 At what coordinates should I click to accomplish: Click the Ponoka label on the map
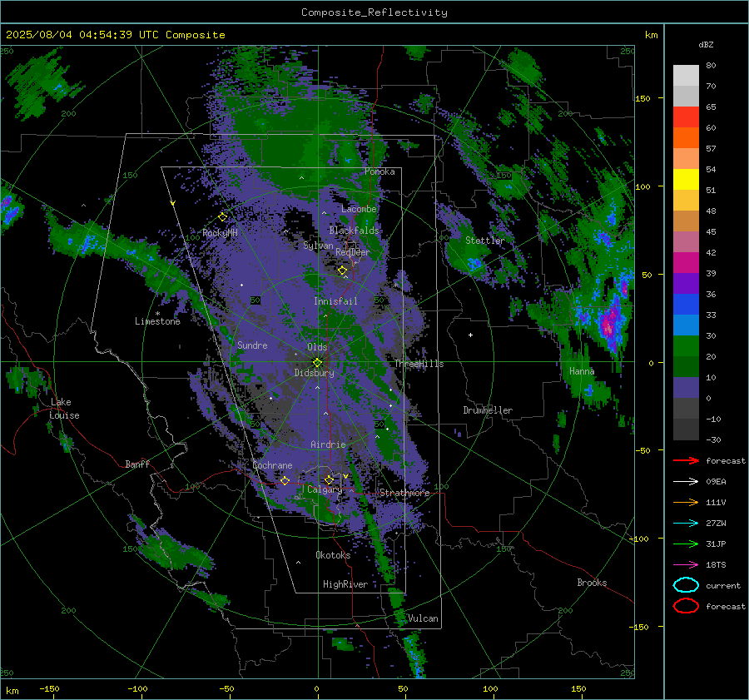[x=379, y=171]
